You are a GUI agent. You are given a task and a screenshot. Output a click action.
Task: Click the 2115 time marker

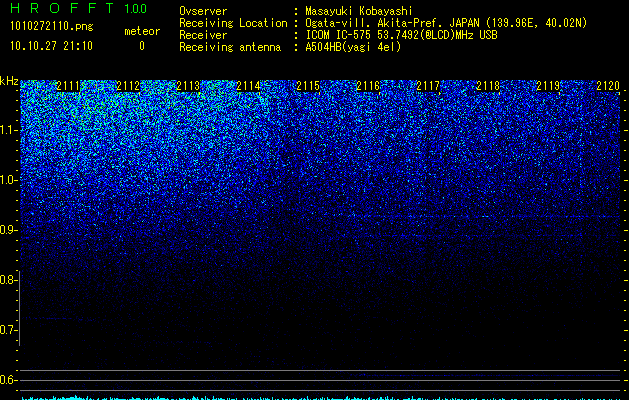click(x=308, y=86)
